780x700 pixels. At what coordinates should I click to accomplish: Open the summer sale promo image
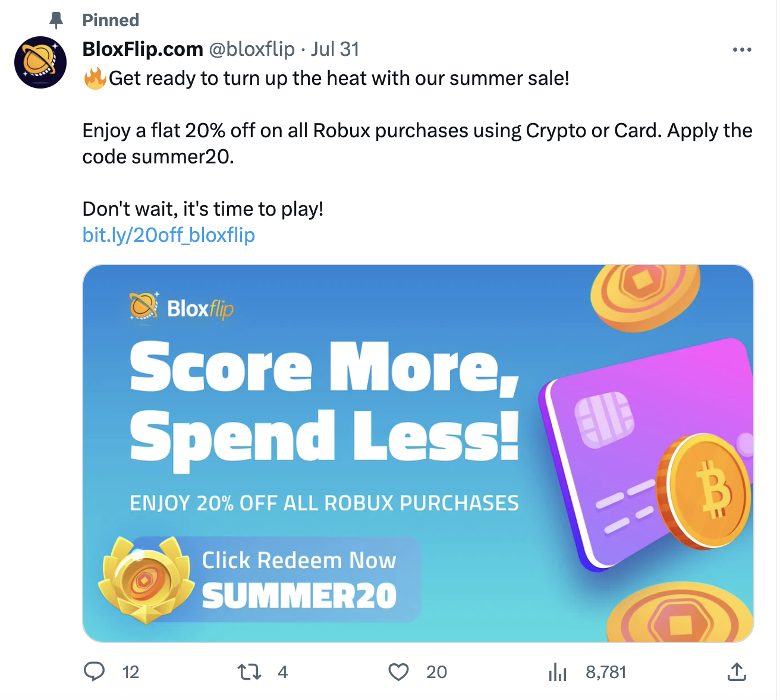pyautogui.click(x=417, y=453)
